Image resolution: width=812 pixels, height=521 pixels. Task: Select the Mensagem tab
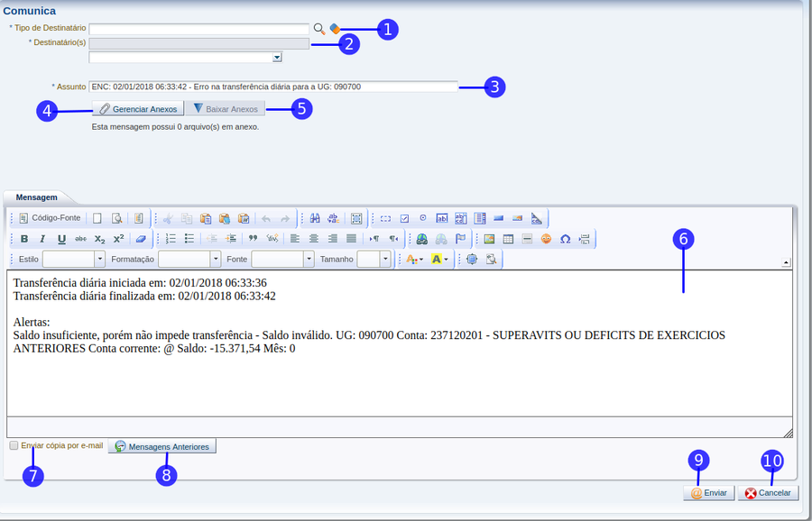pos(37,197)
